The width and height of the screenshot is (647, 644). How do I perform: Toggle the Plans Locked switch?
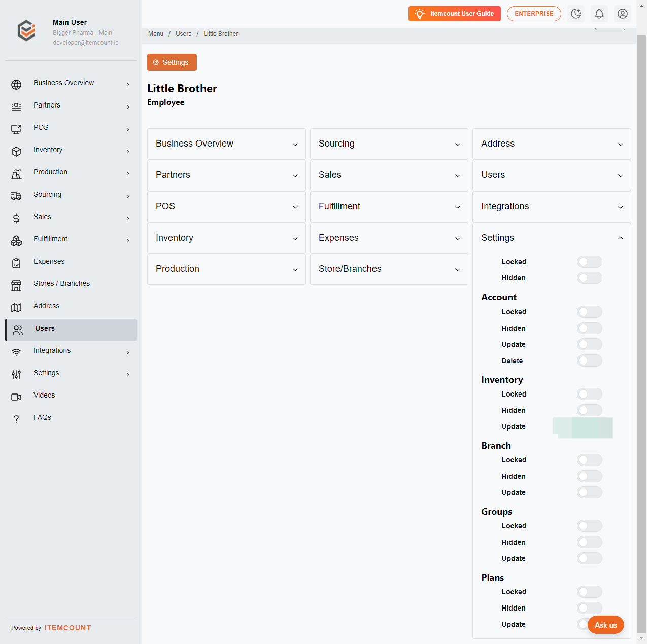[590, 592]
